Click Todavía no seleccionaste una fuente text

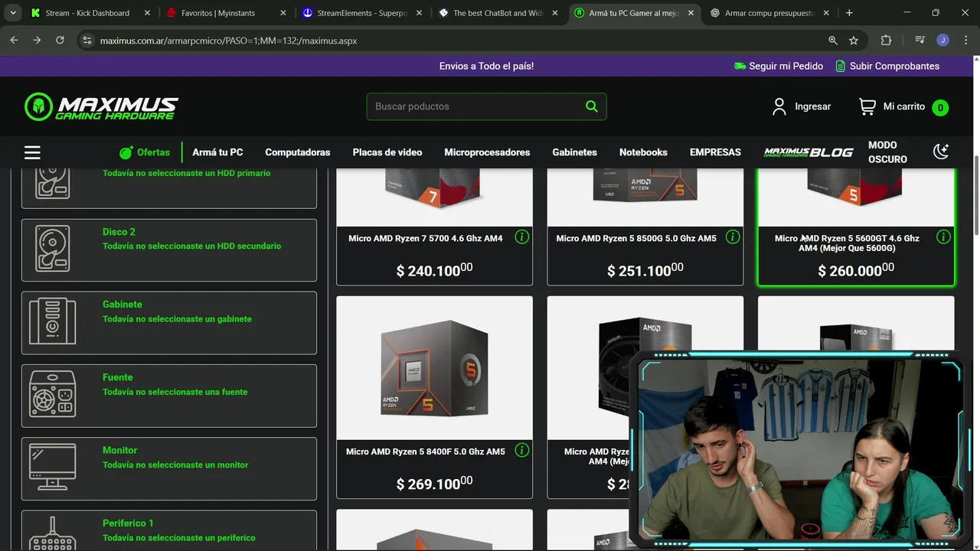[x=175, y=392]
